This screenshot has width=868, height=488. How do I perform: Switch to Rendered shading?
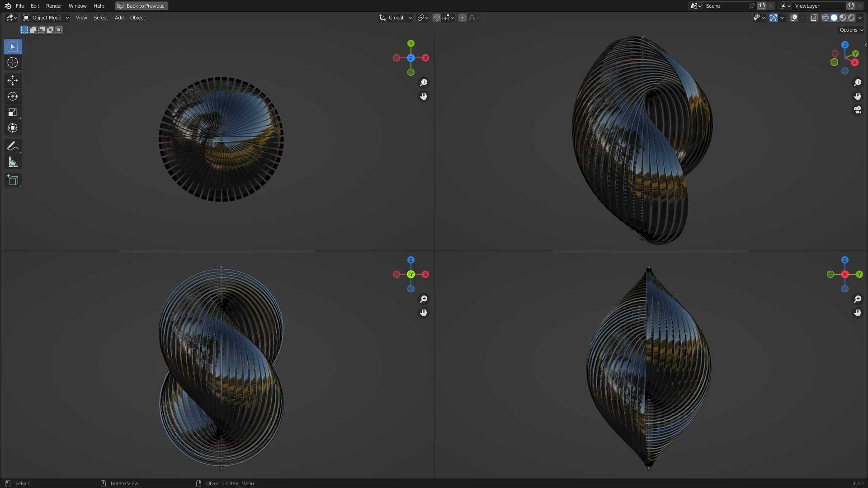(x=851, y=18)
